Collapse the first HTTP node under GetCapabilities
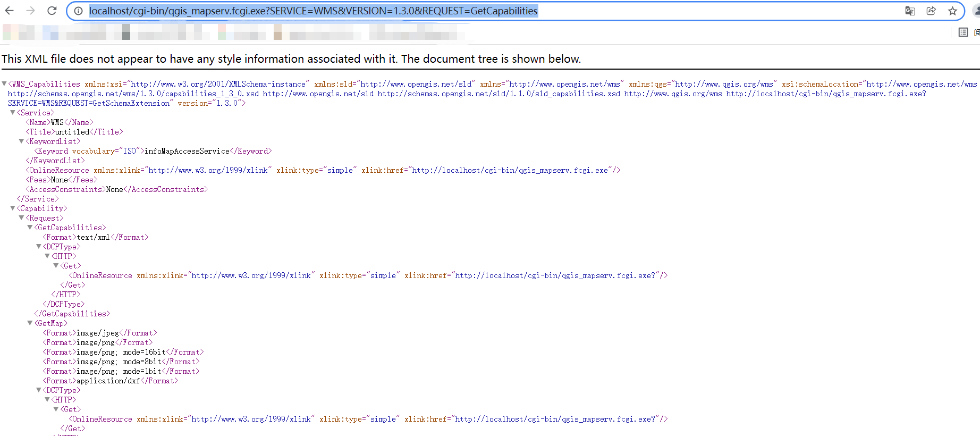The image size is (980, 436). point(47,256)
